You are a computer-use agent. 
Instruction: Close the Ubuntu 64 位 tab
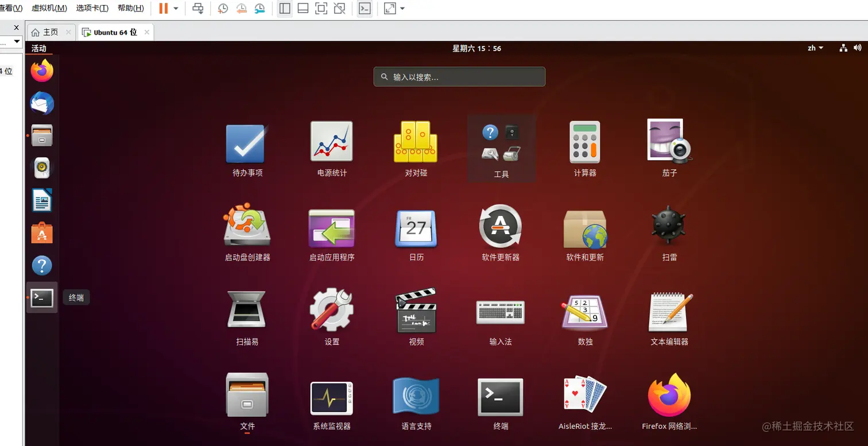pos(146,32)
